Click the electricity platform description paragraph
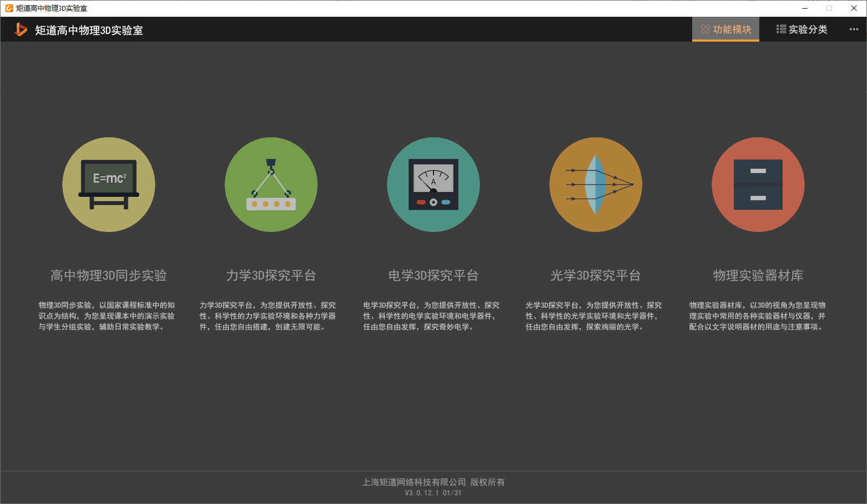Viewport: 867px width, 504px height. (431, 316)
